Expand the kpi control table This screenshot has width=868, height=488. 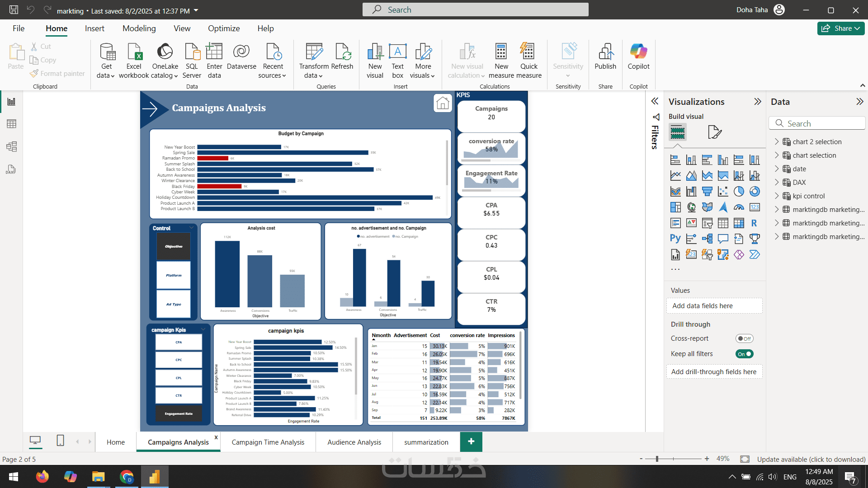pos(777,196)
